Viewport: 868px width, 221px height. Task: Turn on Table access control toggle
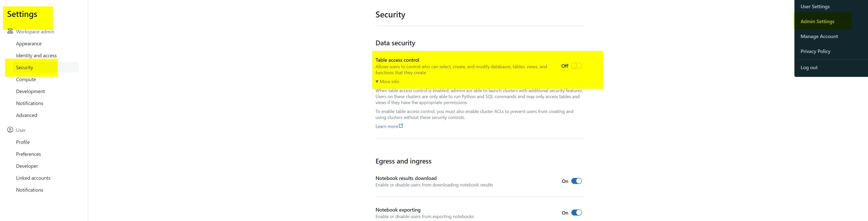576,66
